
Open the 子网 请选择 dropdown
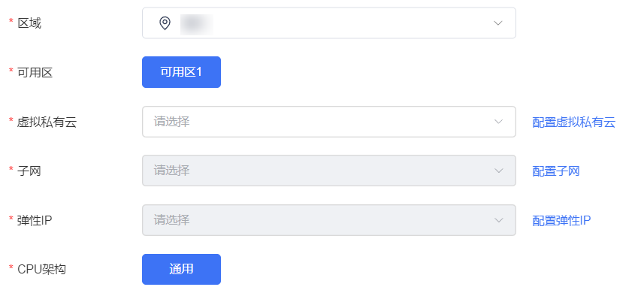pyautogui.click(x=328, y=171)
